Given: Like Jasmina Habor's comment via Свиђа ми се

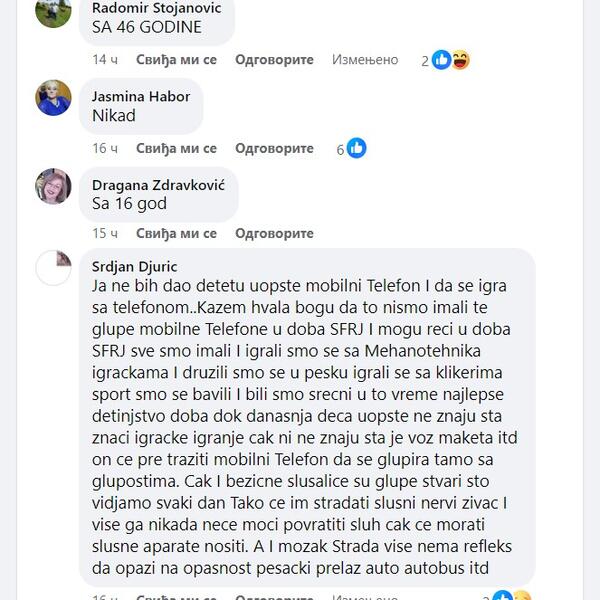Looking at the screenshot, I should pos(176,149).
